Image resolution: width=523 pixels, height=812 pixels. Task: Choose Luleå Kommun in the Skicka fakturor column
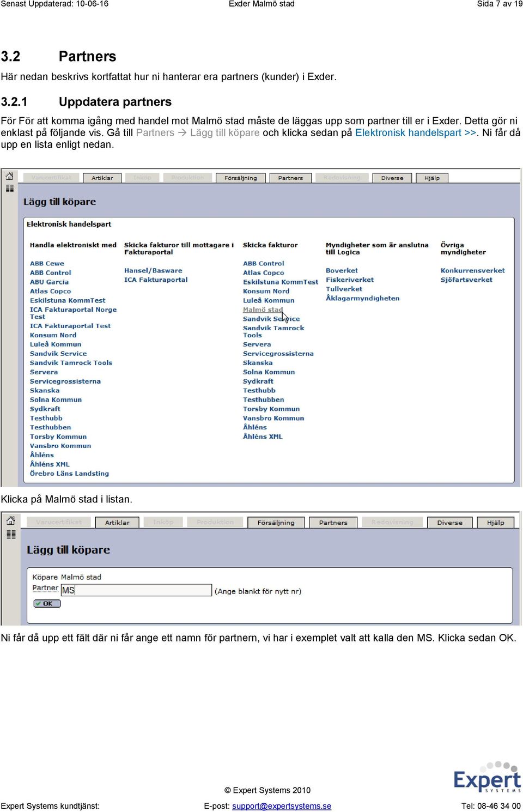tap(269, 301)
